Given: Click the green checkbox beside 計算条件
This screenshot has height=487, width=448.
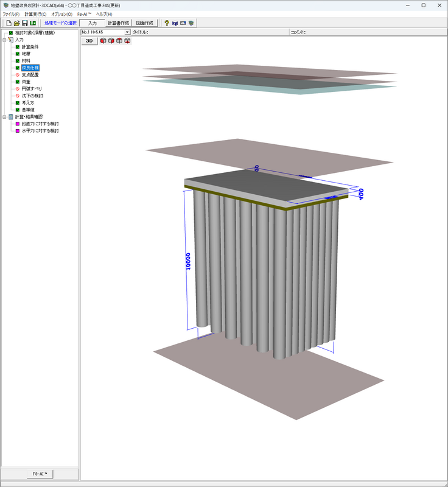Looking at the screenshot, I should 18,47.
